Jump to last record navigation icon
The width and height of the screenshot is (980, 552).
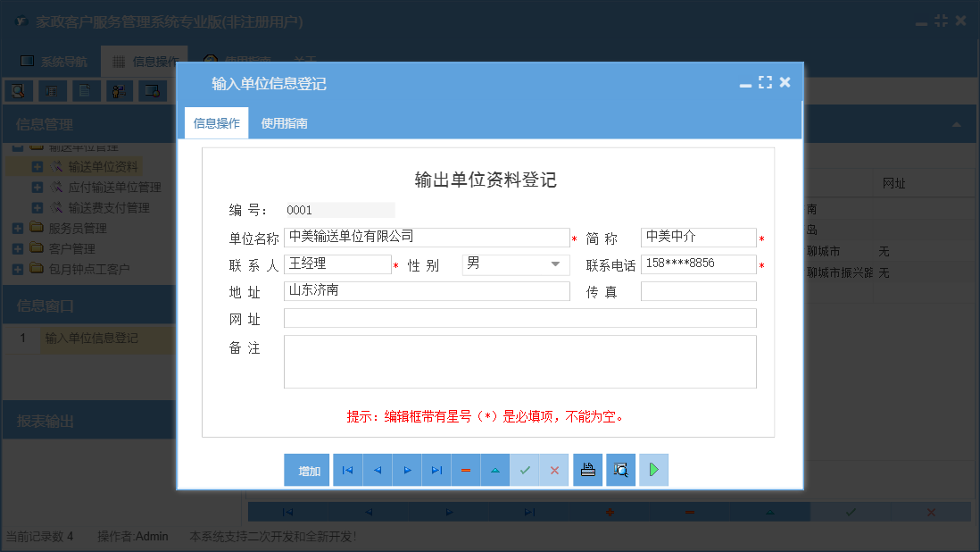coord(436,469)
